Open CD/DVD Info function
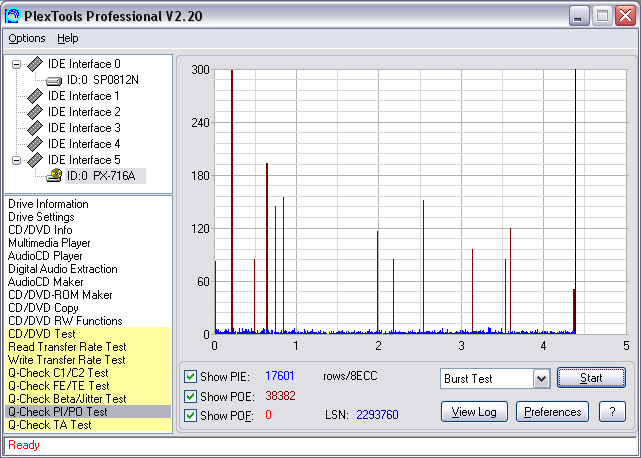 pos(40,230)
